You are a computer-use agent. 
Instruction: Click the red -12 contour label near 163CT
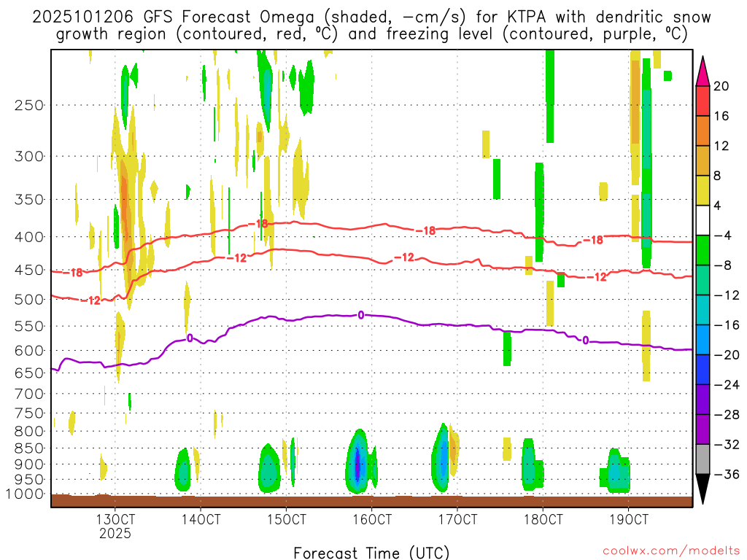click(404, 257)
